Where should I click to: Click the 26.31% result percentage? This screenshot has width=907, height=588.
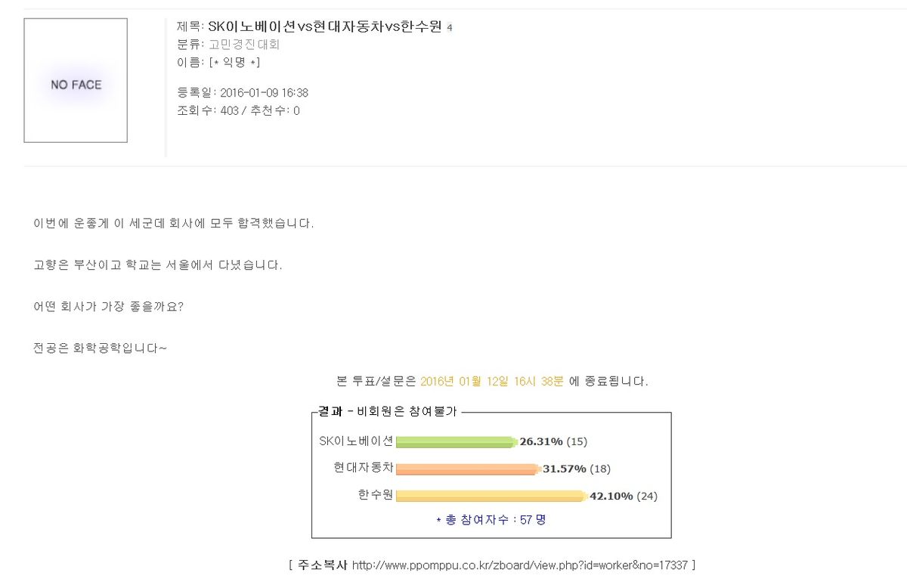coord(541,441)
